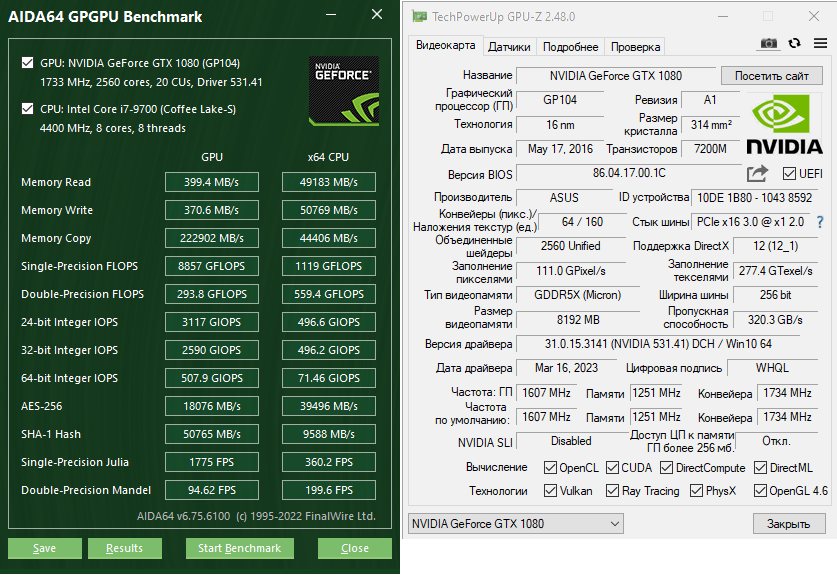Screen dimensions: 837x577
Task: Click manufacturer field ASUS
Action: pos(564,197)
